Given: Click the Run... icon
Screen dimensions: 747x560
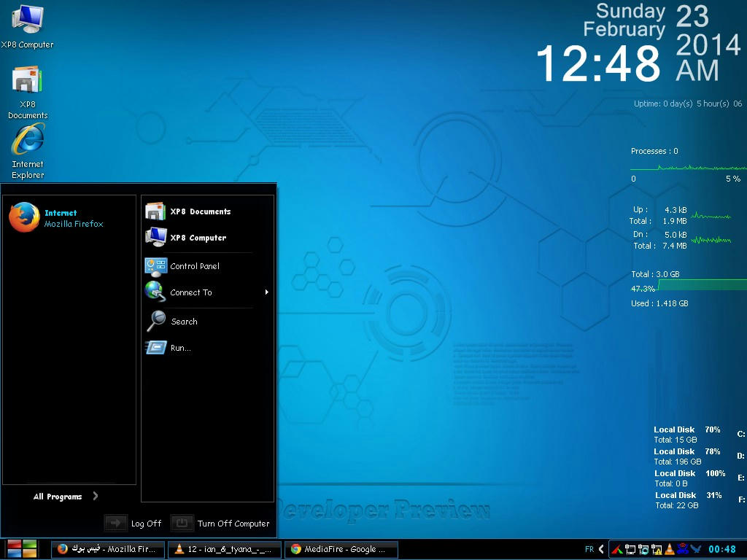Looking at the screenshot, I should [156, 348].
